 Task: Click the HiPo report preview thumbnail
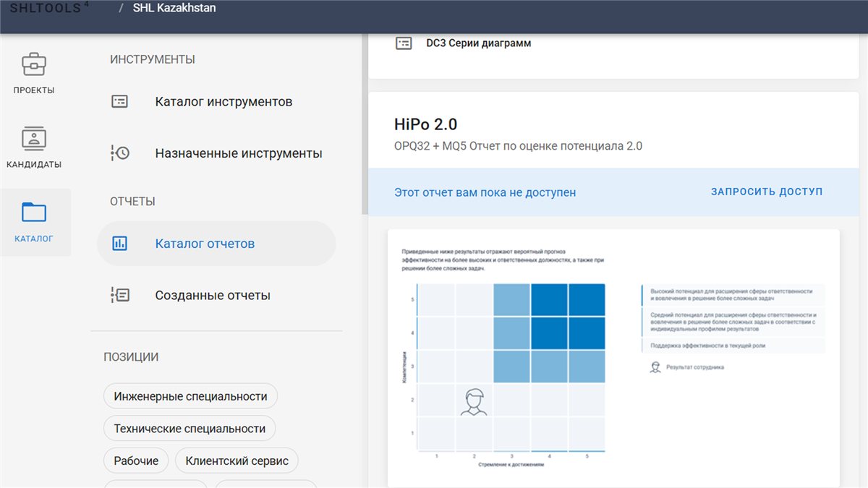tap(613, 358)
